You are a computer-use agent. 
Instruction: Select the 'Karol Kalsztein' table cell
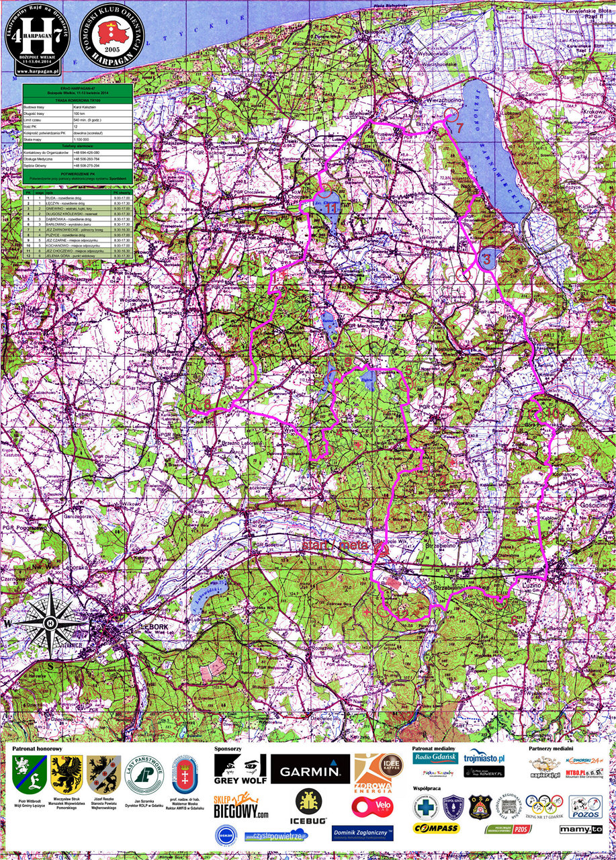[x=102, y=107]
